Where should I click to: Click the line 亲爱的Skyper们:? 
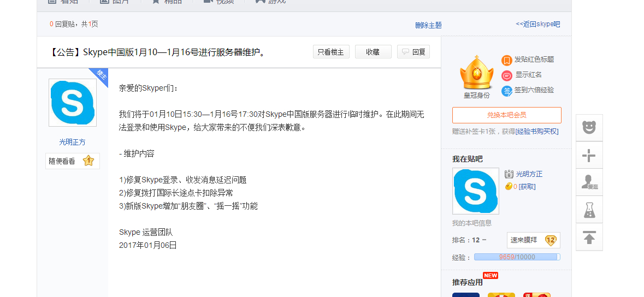149,88
